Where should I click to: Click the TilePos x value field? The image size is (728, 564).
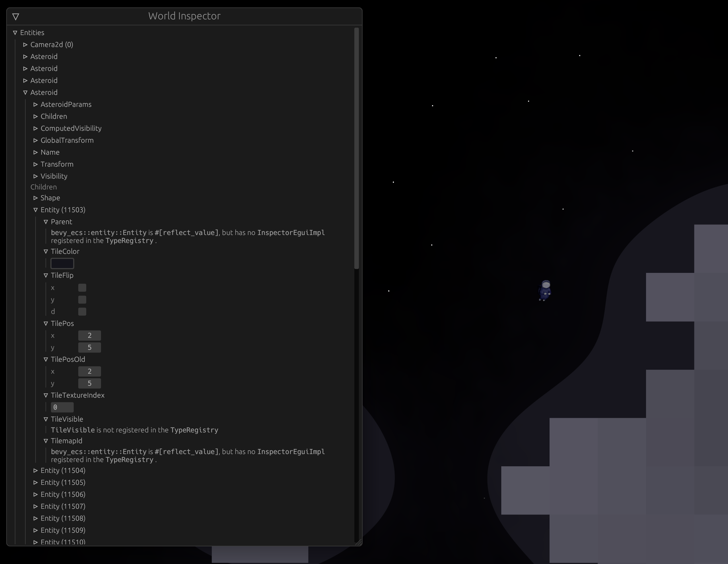(x=89, y=336)
